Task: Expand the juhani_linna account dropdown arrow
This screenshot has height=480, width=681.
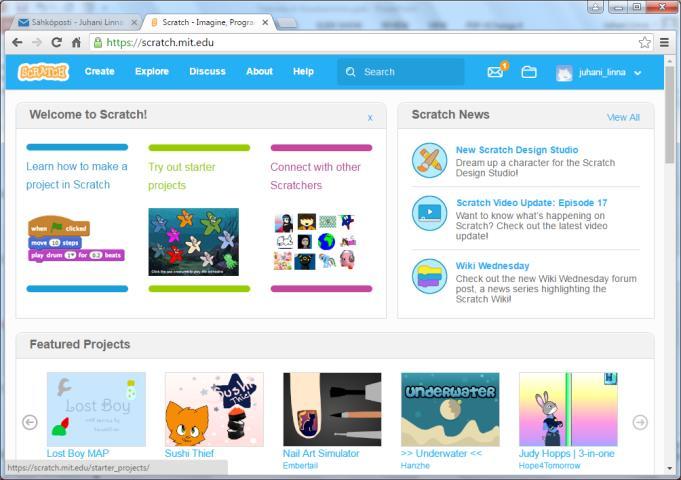Action: click(x=638, y=73)
